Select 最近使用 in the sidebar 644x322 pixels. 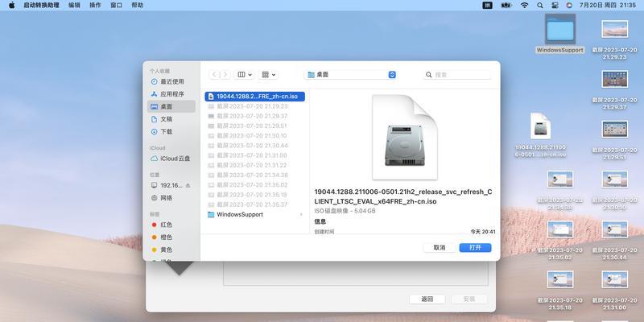(171, 82)
